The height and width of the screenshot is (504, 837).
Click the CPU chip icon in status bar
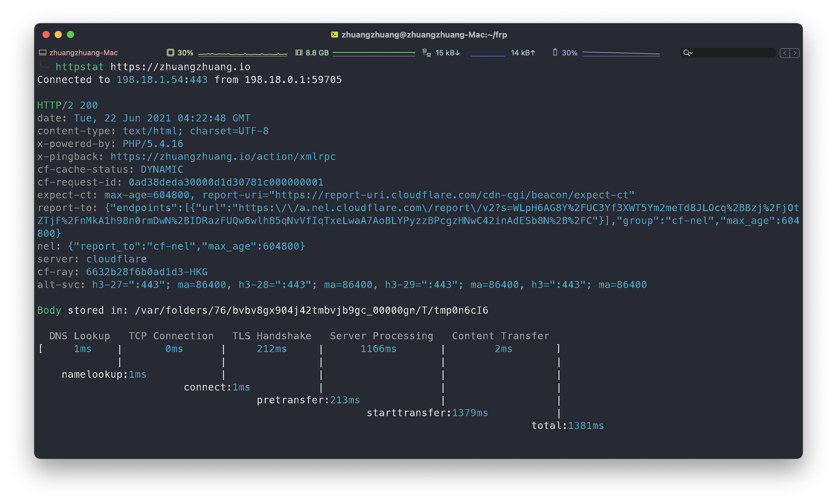click(x=170, y=53)
